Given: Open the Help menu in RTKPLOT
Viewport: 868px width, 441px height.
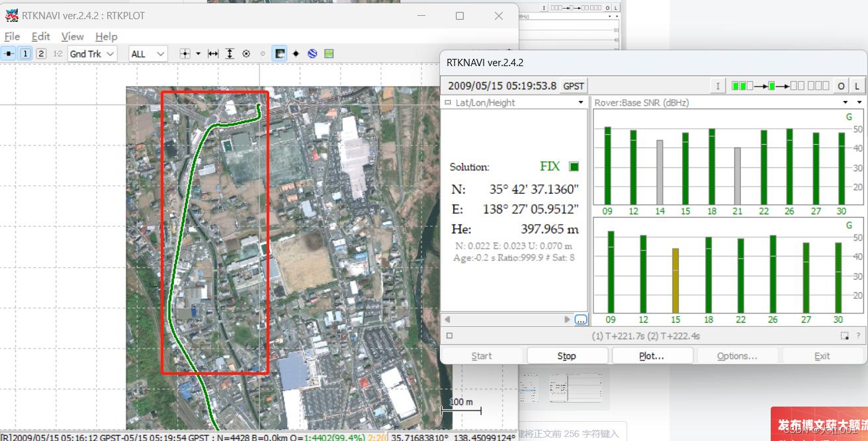Looking at the screenshot, I should [x=106, y=36].
